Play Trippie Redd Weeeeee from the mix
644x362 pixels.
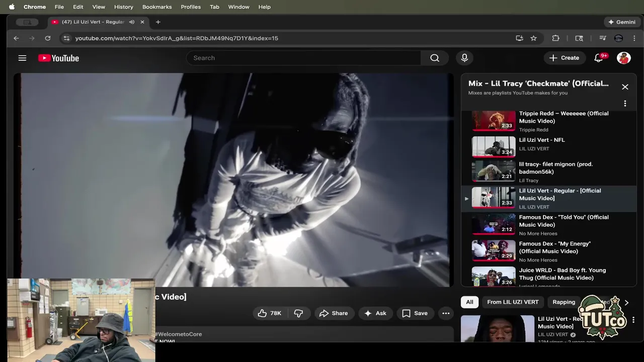[548, 121]
